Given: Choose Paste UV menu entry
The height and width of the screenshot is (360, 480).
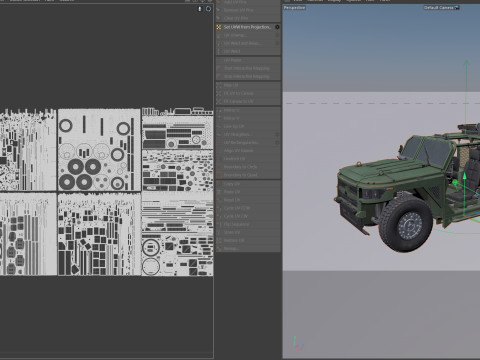Looking at the screenshot, I should tap(248, 192).
